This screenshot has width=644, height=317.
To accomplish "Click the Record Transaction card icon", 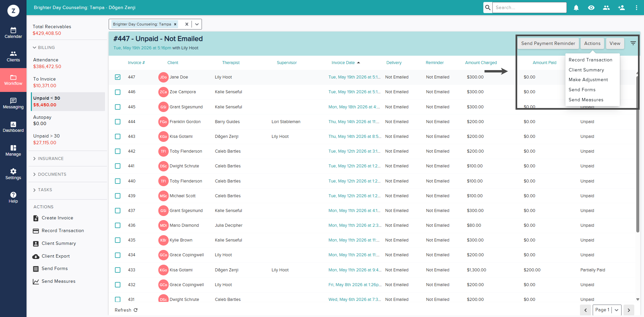I will tap(36, 231).
